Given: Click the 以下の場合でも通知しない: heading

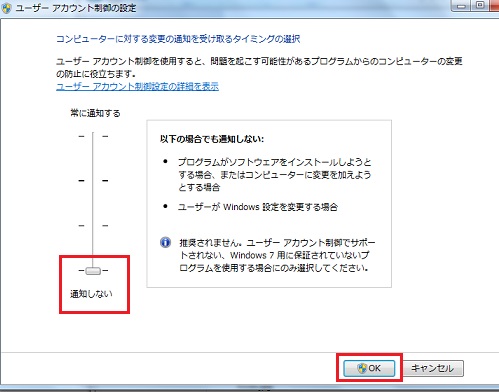Looking at the screenshot, I should 212,139.
